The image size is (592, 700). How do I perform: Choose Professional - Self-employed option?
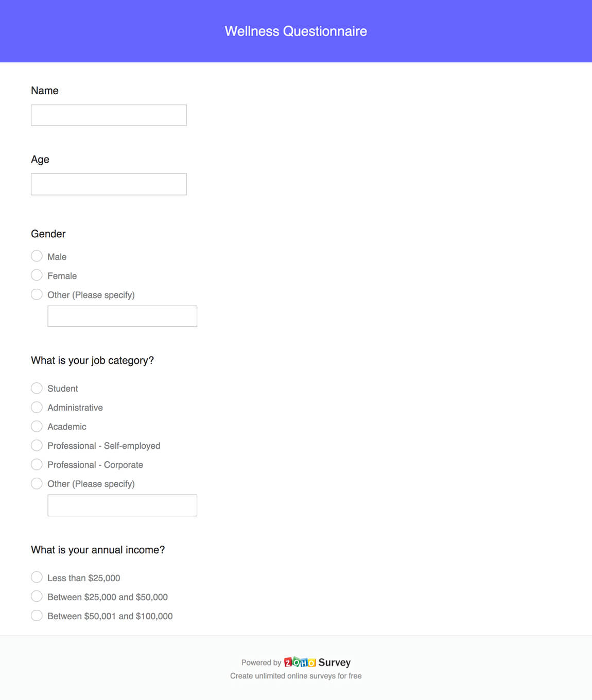(x=37, y=445)
